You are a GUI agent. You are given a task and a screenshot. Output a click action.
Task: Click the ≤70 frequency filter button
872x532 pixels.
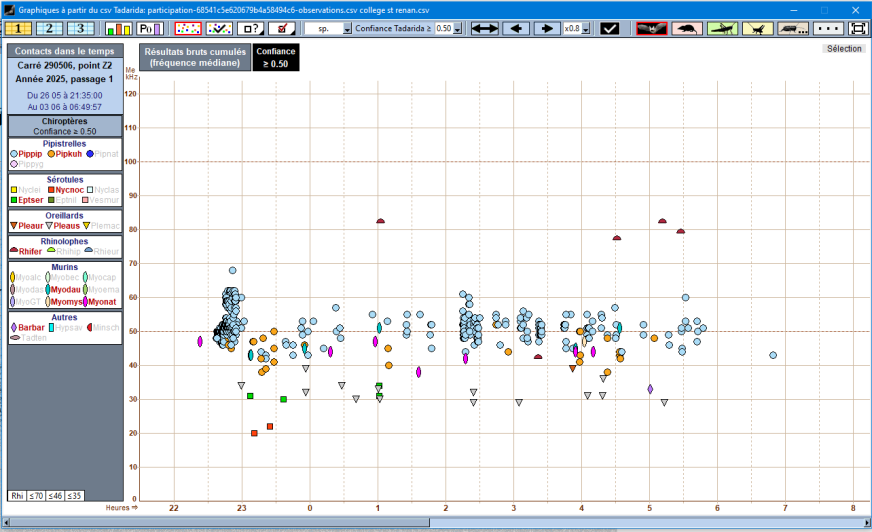pyautogui.click(x=35, y=495)
